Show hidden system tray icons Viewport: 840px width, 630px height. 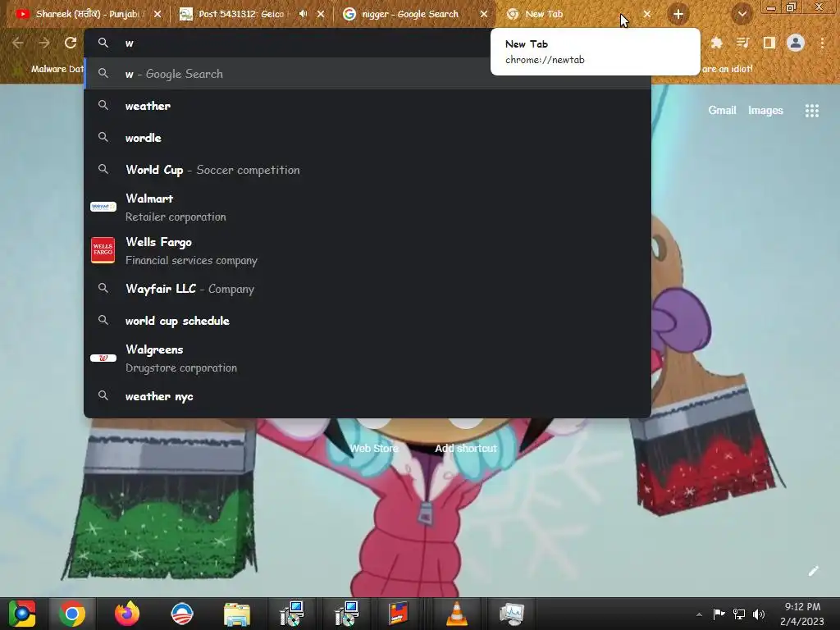point(699,614)
